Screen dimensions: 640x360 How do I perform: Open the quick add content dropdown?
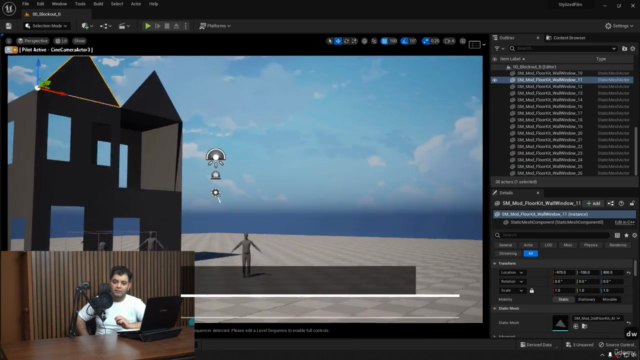pyautogui.click(x=87, y=26)
